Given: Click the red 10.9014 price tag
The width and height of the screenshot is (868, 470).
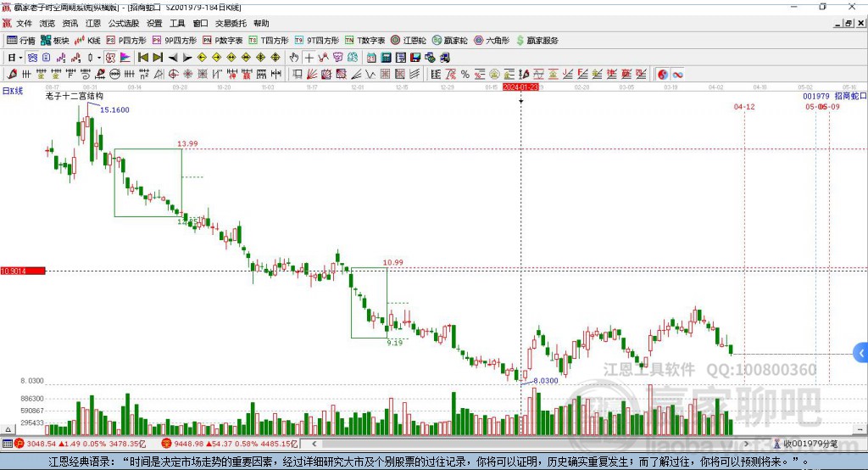Looking at the screenshot, I should (x=23, y=271).
